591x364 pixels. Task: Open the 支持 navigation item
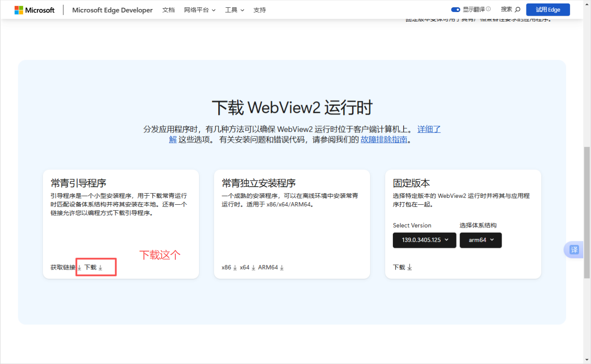[x=260, y=10]
